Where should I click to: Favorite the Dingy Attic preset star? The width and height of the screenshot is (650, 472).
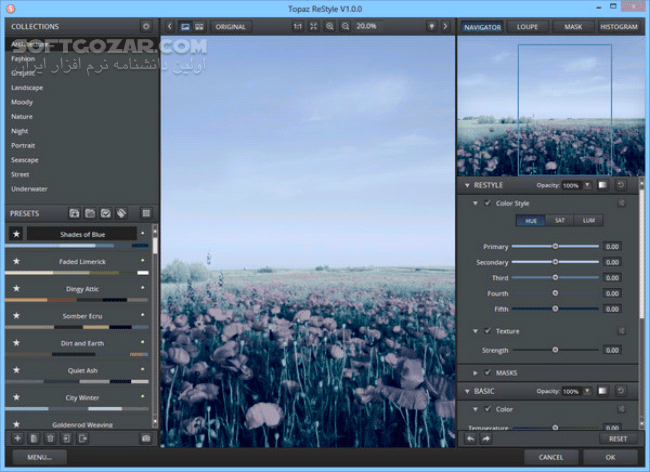click(16, 288)
